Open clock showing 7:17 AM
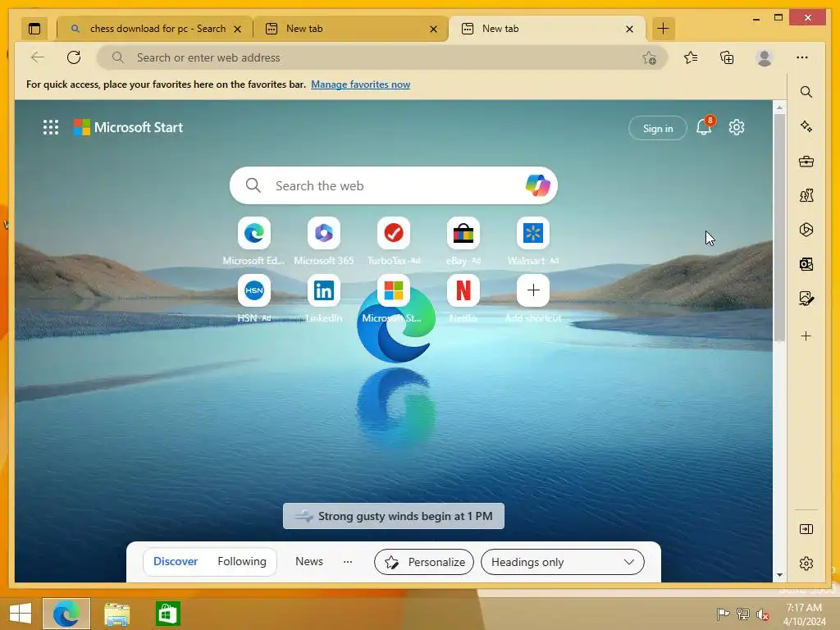 coord(804,614)
